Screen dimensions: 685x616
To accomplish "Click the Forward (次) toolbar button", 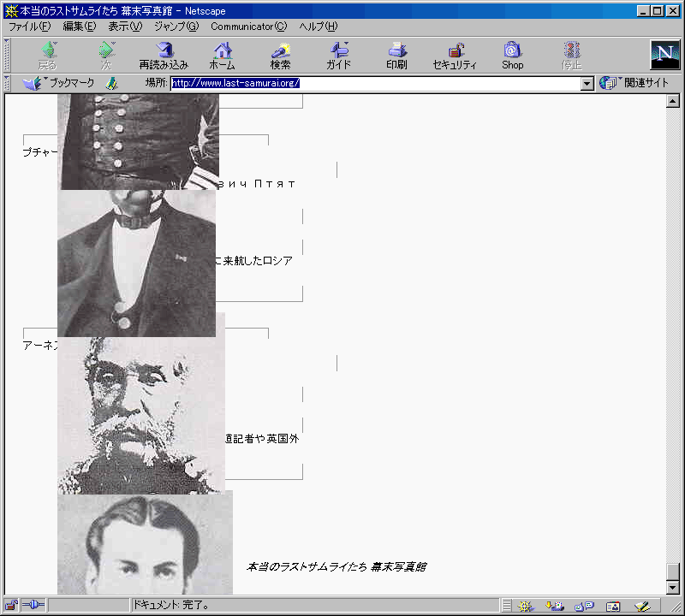I will pyautogui.click(x=106, y=56).
